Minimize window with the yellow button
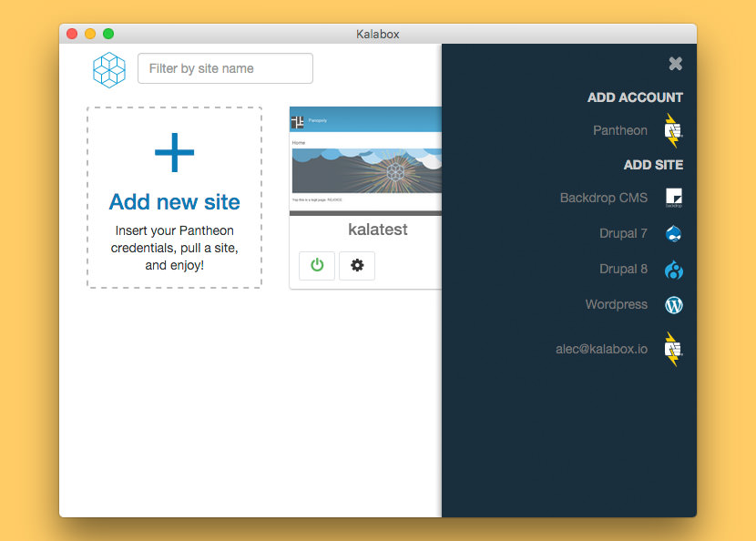 [90, 34]
